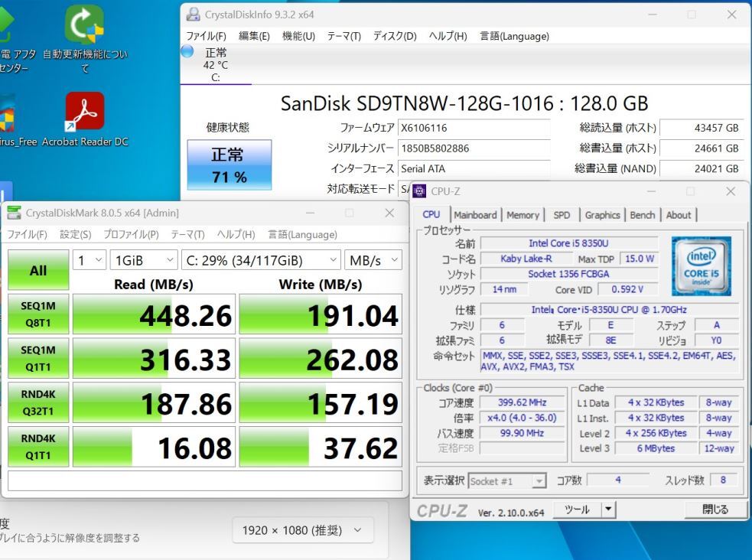Image resolution: width=752 pixels, height=560 pixels.
Task: Start the RND4K Q1T1 test
Action: [x=38, y=446]
